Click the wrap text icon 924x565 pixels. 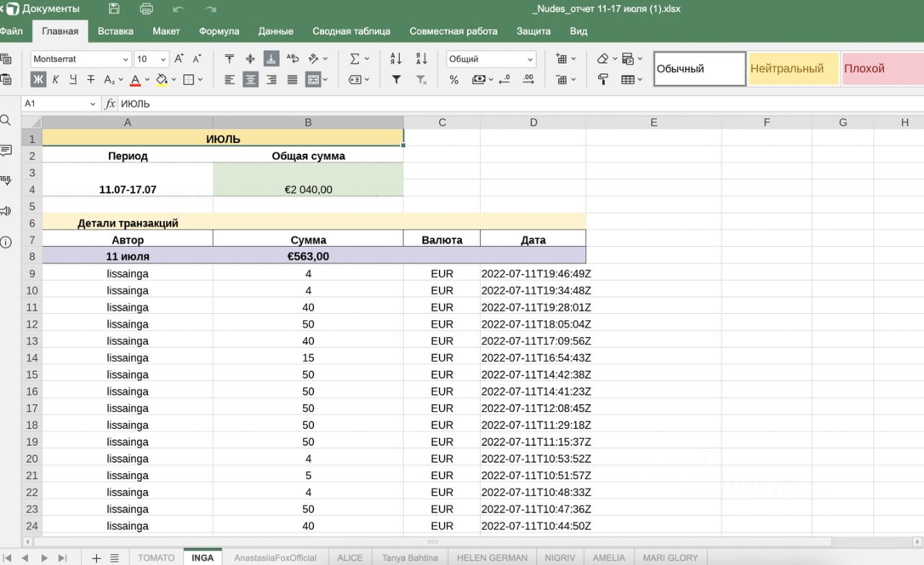click(292, 59)
